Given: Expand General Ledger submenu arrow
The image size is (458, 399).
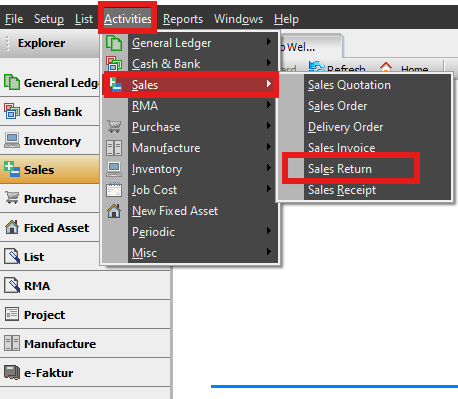Looking at the screenshot, I should coord(268,42).
